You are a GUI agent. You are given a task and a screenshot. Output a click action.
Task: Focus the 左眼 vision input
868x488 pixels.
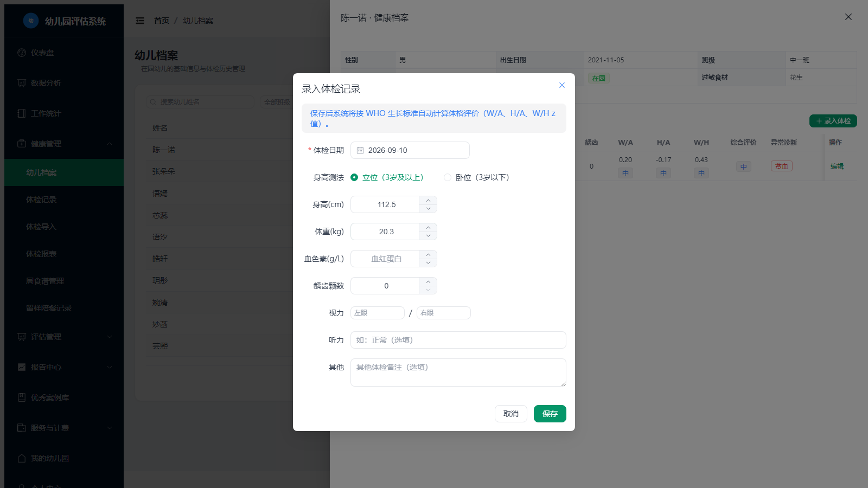378,313
